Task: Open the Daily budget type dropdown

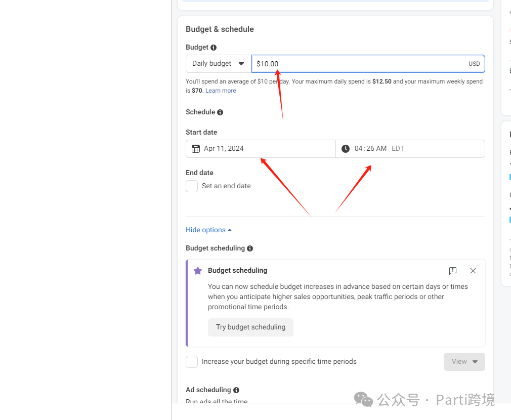Action: click(x=219, y=64)
